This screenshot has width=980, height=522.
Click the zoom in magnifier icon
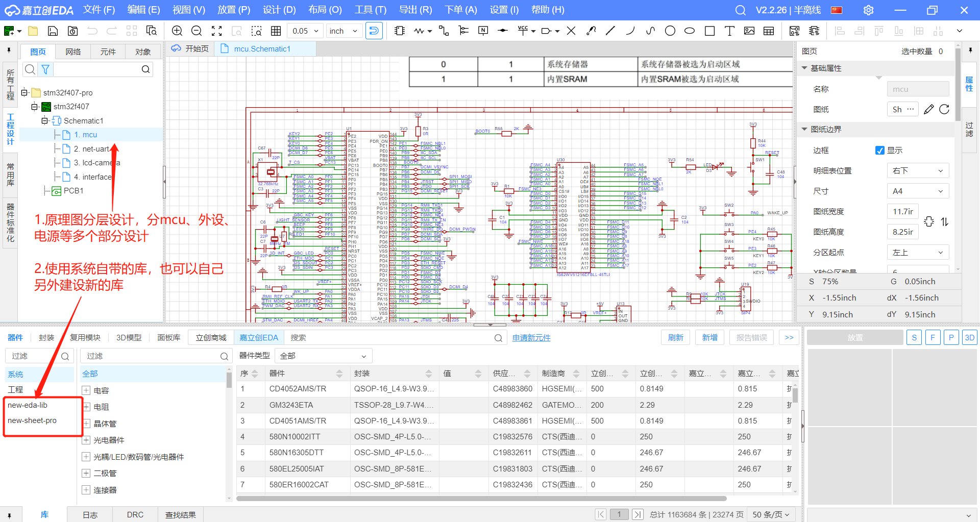pos(177,31)
